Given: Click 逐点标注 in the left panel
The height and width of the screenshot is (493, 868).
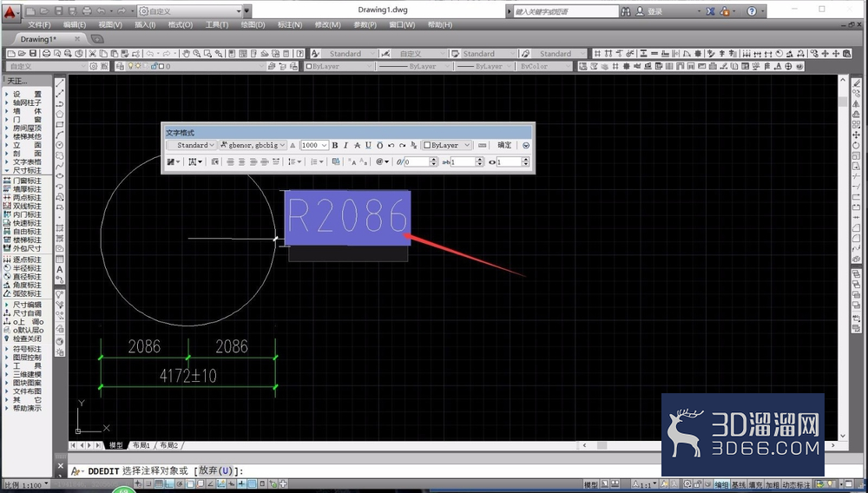Looking at the screenshot, I should coord(27,260).
